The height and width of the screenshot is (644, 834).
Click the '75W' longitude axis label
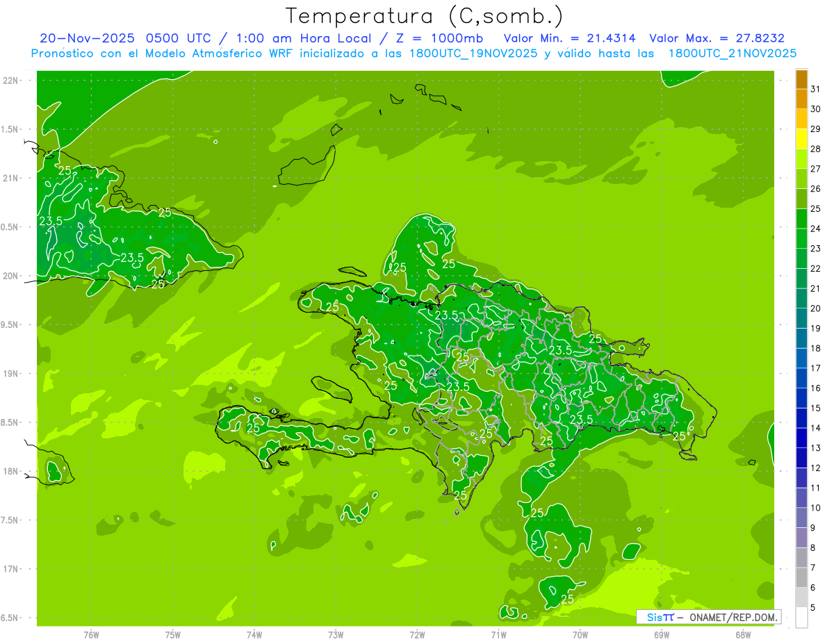[x=173, y=635]
